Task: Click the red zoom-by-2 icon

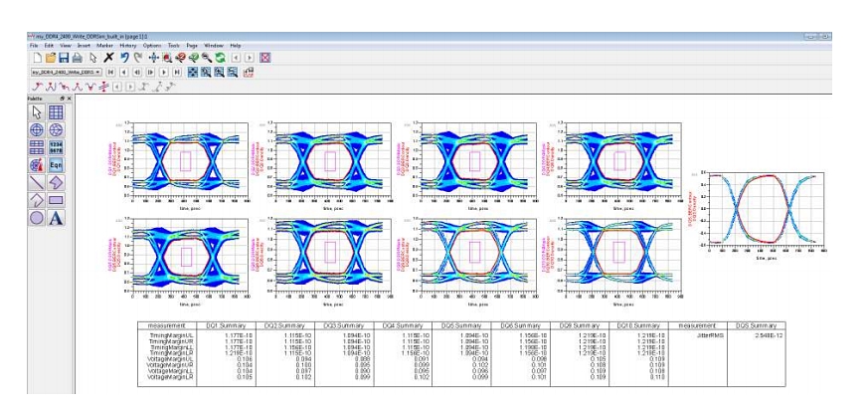Action: point(181,58)
